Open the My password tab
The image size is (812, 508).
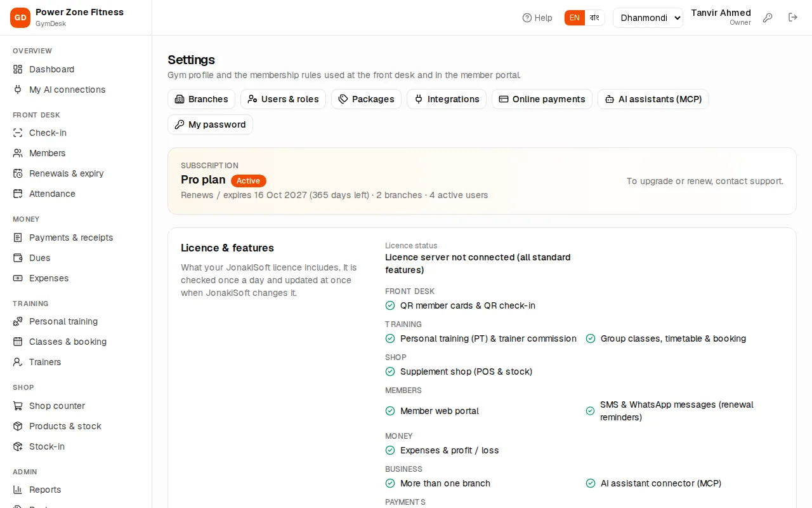tap(210, 124)
